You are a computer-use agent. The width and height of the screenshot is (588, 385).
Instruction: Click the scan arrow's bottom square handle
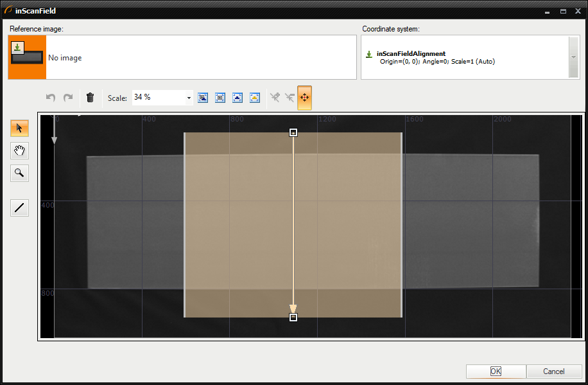pyautogui.click(x=293, y=318)
